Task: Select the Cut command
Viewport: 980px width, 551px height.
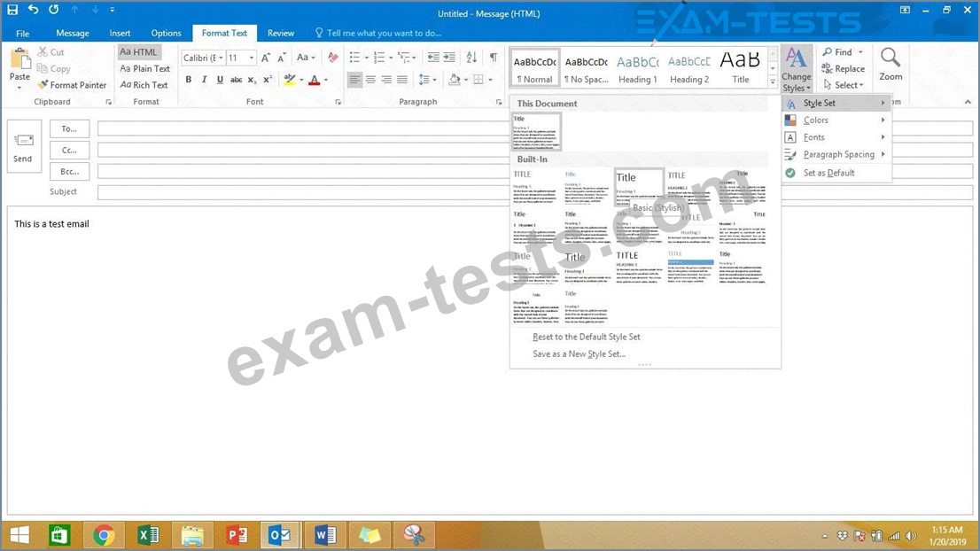Action: [x=51, y=52]
